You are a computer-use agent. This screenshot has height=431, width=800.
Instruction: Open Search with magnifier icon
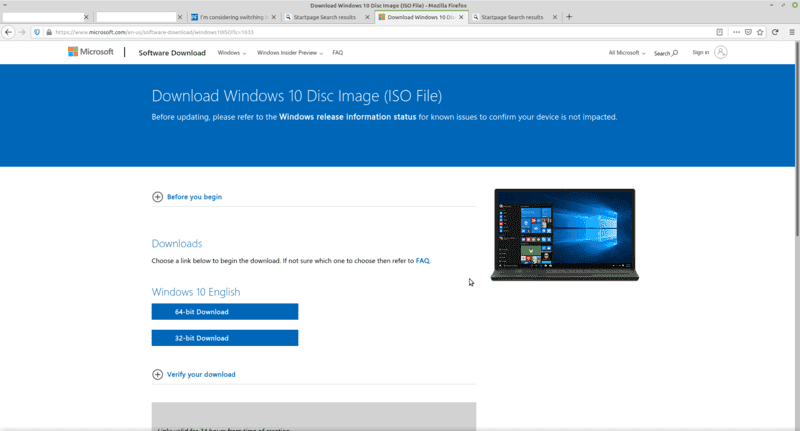point(666,53)
